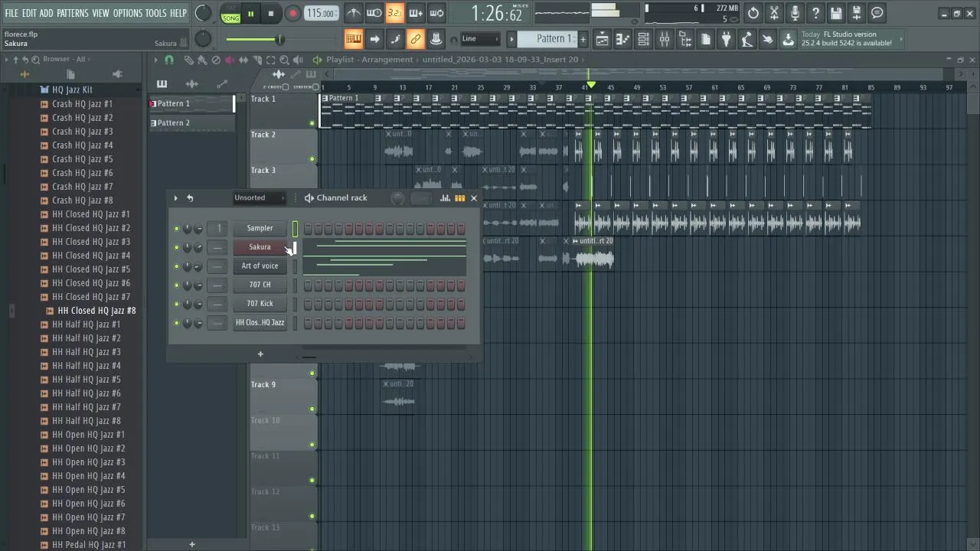This screenshot has height=551, width=980.
Task: Close the Channel rack window
Action: [473, 198]
